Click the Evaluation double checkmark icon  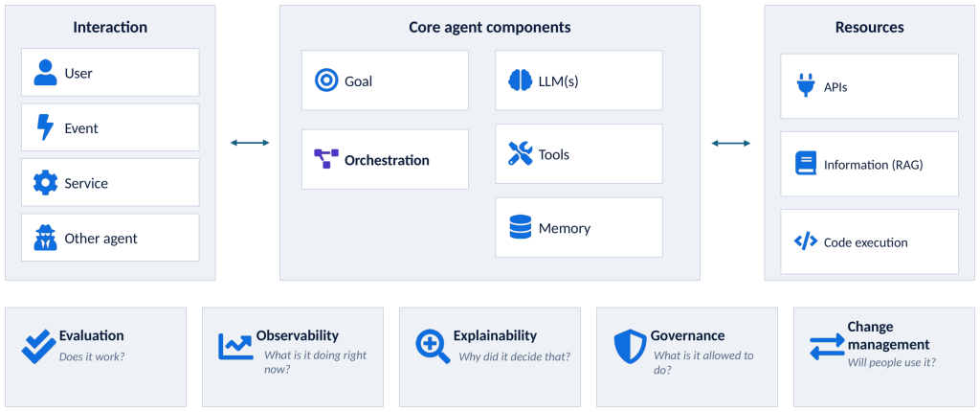click(38, 346)
